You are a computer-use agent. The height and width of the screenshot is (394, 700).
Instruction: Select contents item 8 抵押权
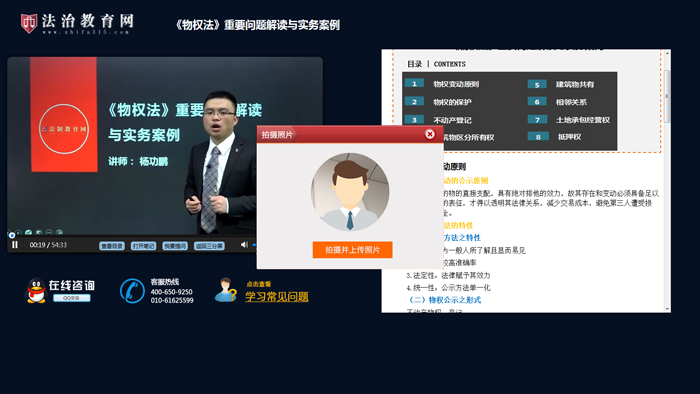pyautogui.click(x=569, y=137)
